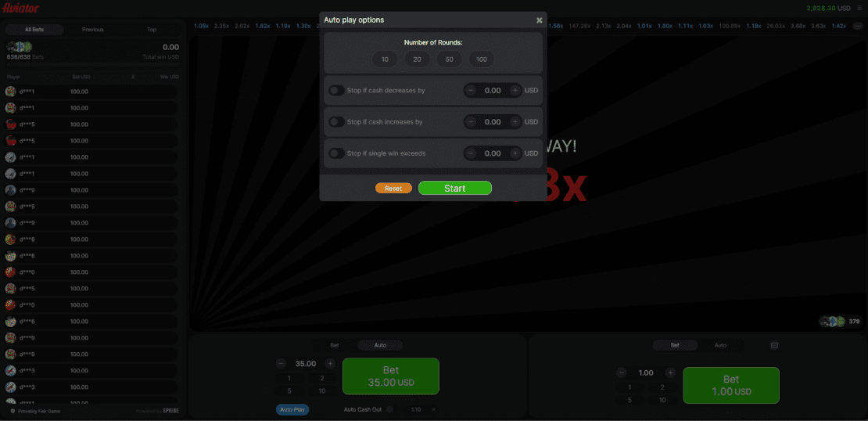Expand the round history multipliers list

click(x=857, y=26)
